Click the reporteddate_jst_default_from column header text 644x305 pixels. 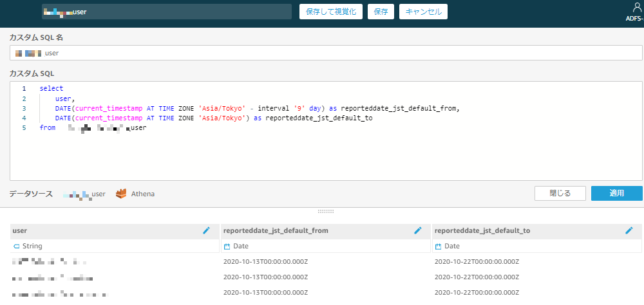276,231
